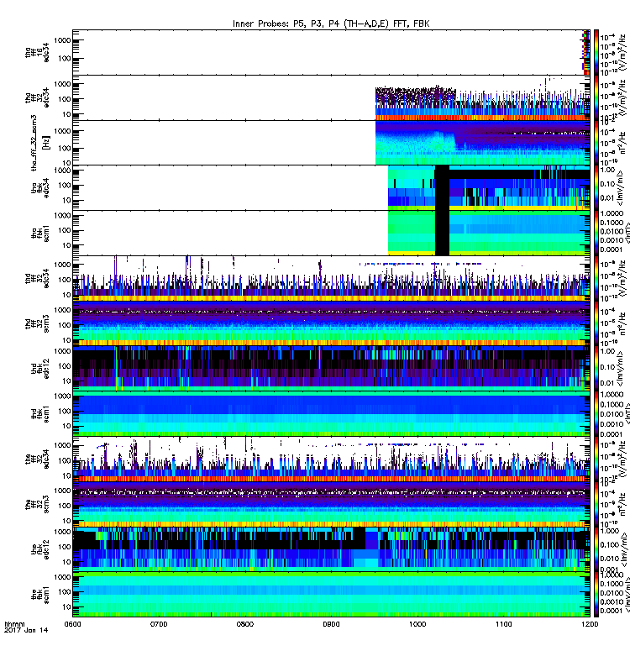The height and width of the screenshot is (672, 630).
Task: Click the color bar beside the fbk scm1
Action: coord(596,595)
